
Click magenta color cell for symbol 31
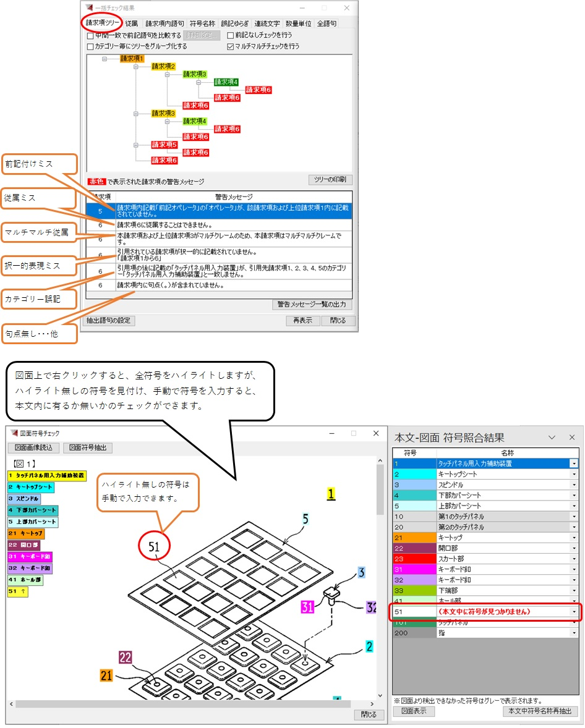414,570
